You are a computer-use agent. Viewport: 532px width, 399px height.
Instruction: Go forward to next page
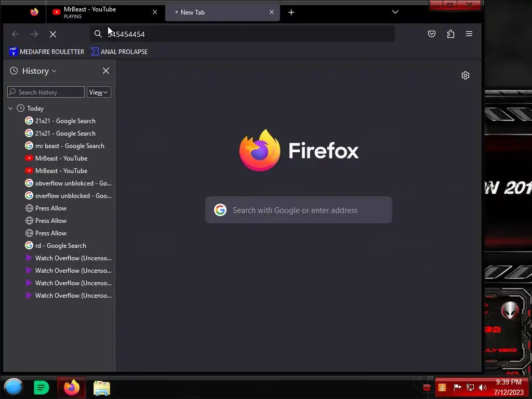34,34
